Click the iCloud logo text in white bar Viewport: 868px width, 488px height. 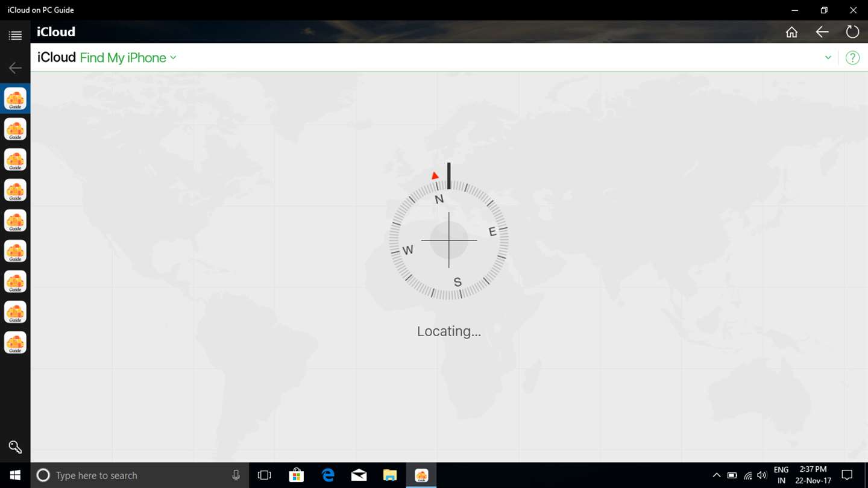(x=57, y=57)
